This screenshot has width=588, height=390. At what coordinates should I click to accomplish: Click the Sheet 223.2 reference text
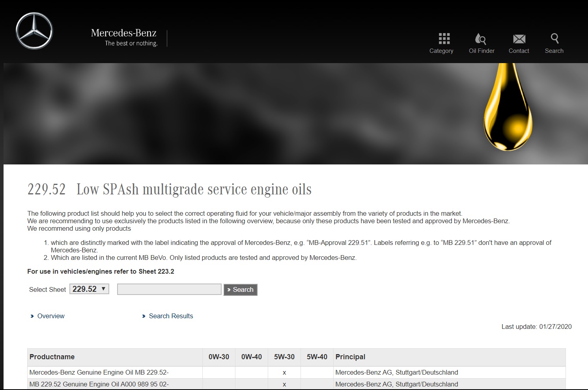coord(156,271)
